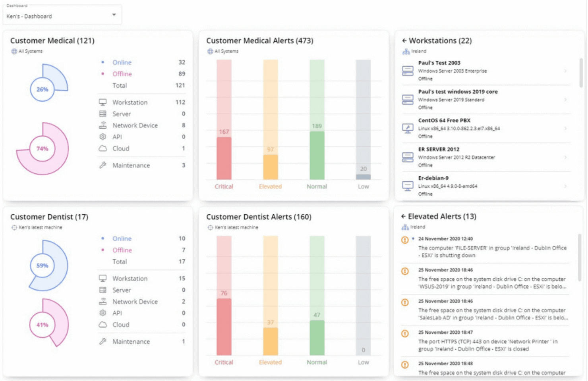The height and width of the screenshot is (381, 588).
Task: Expand details for ER SERVER 2012
Action: (566, 157)
